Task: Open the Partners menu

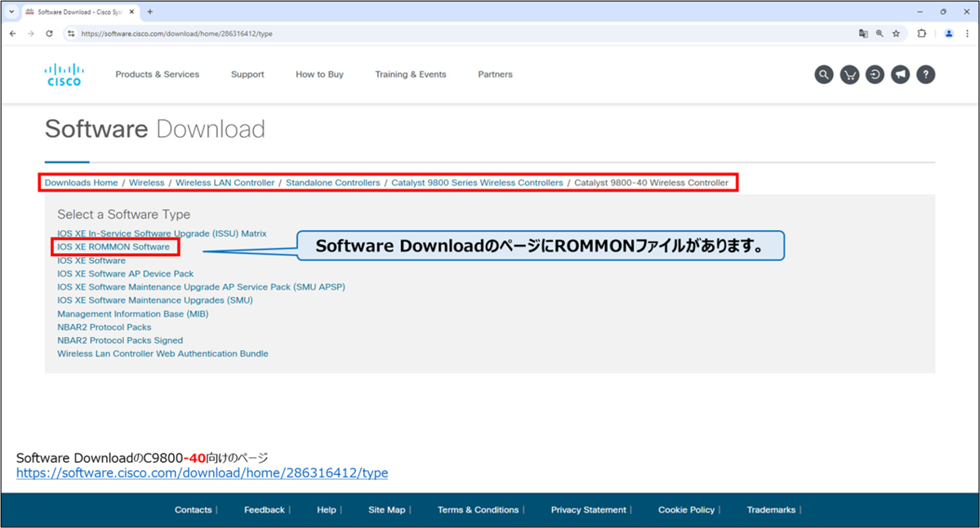Action: tap(495, 74)
